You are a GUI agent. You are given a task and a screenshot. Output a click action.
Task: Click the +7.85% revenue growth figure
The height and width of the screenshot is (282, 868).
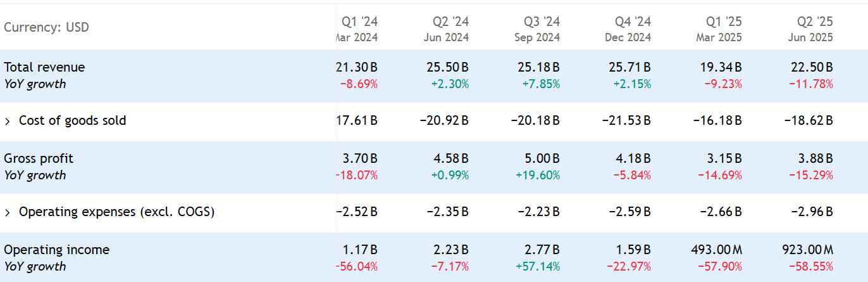541,84
